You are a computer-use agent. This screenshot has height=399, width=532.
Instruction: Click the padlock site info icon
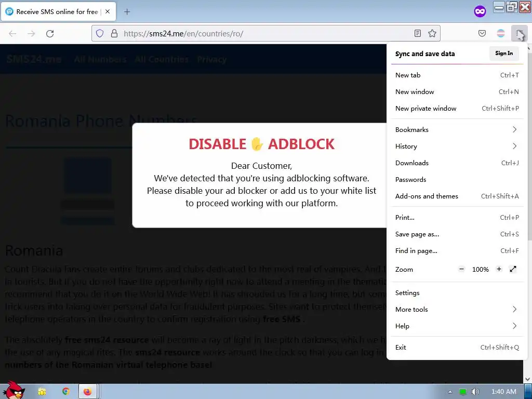click(x=114, y=33)
